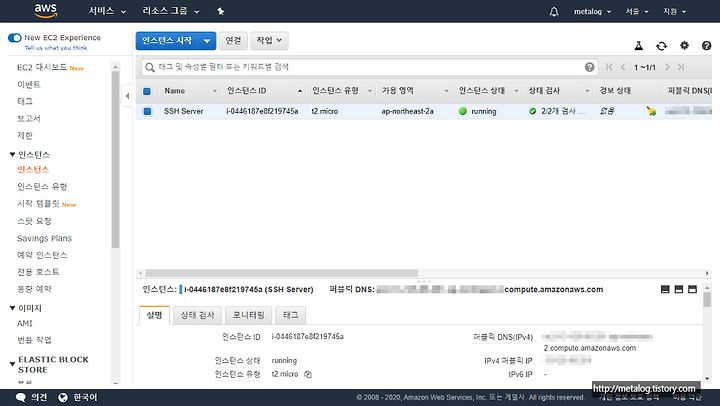
Task: Toggle the select-all header checkbox
Action: point(147,91)
